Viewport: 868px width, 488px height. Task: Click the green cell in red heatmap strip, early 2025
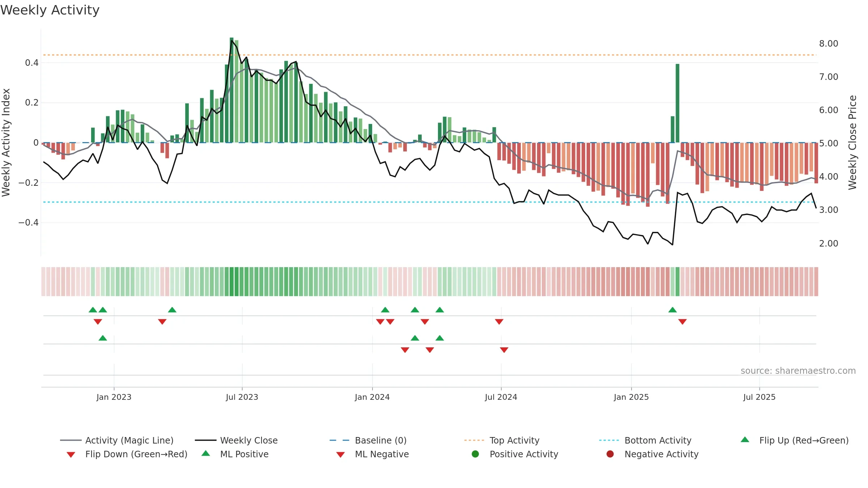tap(677, 282)
